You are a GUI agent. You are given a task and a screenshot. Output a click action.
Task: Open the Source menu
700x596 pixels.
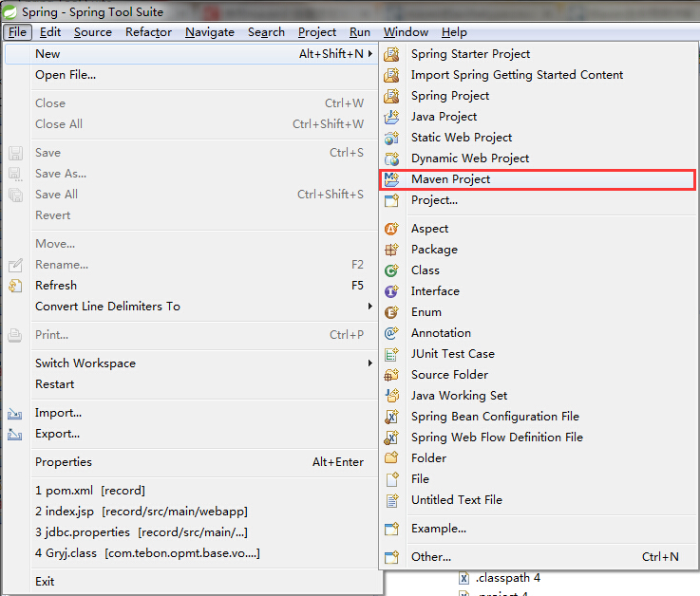[93, 32]
